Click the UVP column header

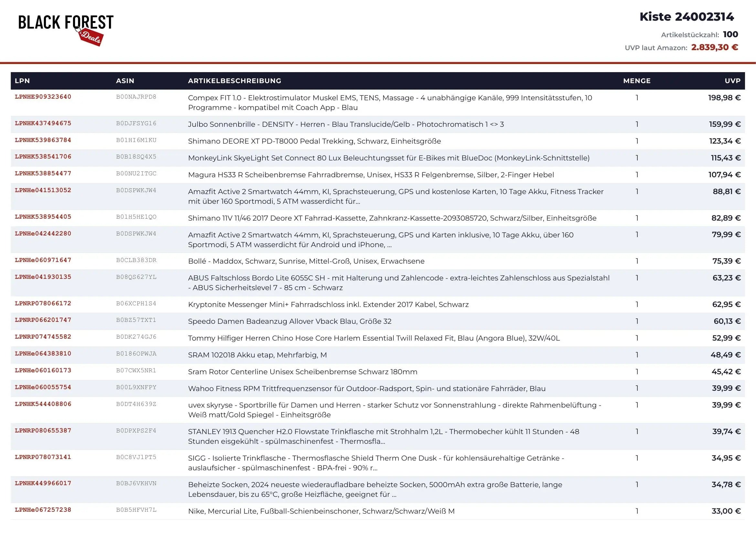(x=733, y=81)
